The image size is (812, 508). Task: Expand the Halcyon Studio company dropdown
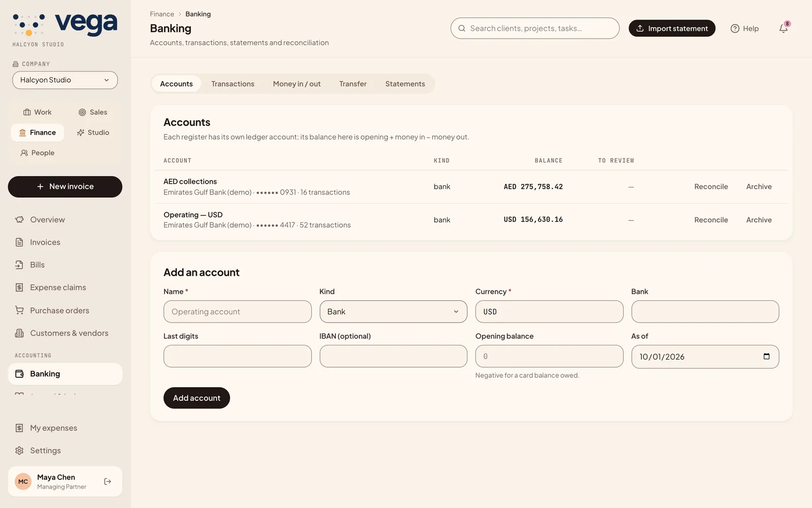pyautogui.click(x=65, y=80)
